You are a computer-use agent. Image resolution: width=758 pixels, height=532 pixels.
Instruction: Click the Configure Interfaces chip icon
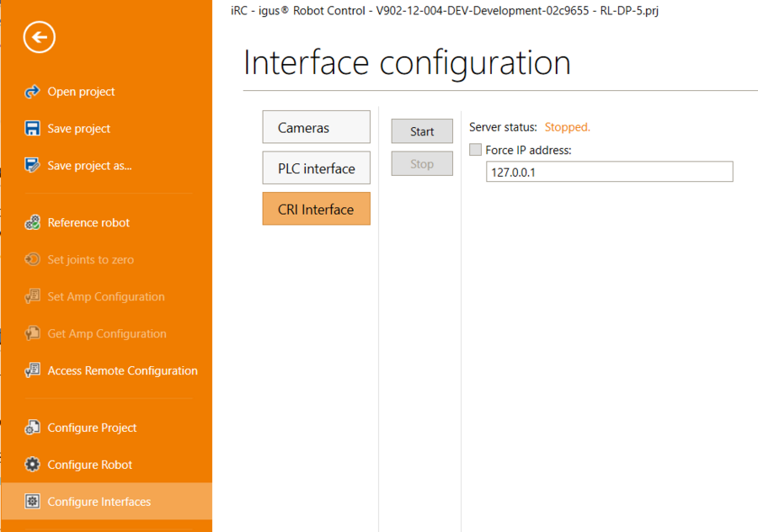[32, 501]
